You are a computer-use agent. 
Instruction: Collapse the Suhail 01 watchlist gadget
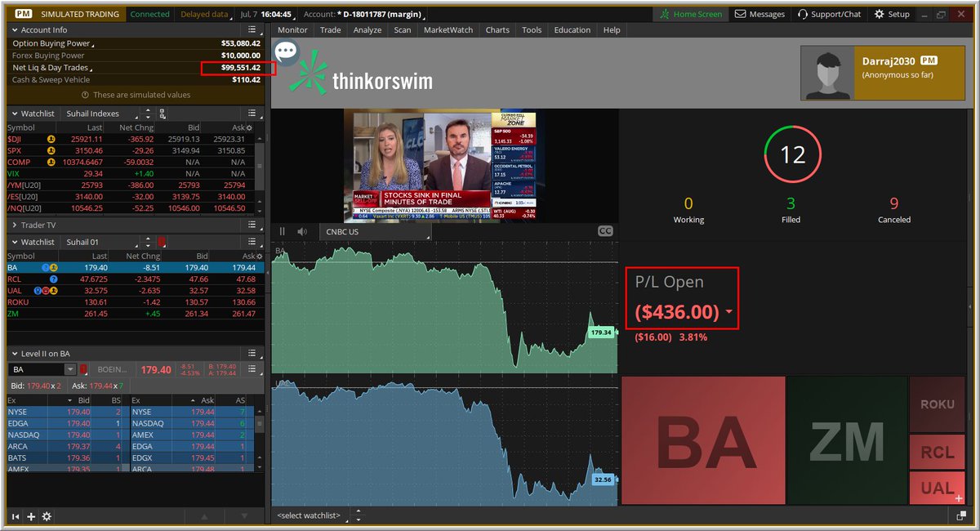pyautogui.click(x=13, y=242)
